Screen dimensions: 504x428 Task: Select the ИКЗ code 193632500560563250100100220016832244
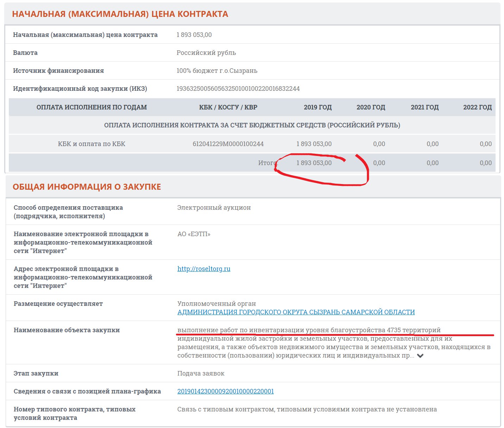[x=238, y=89]
